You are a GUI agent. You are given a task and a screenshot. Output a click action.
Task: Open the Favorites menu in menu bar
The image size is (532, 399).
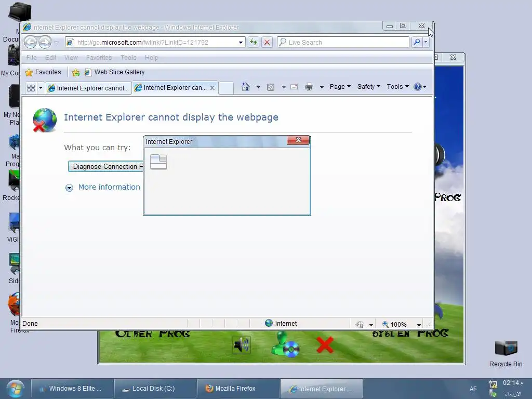tap(99, 58)
